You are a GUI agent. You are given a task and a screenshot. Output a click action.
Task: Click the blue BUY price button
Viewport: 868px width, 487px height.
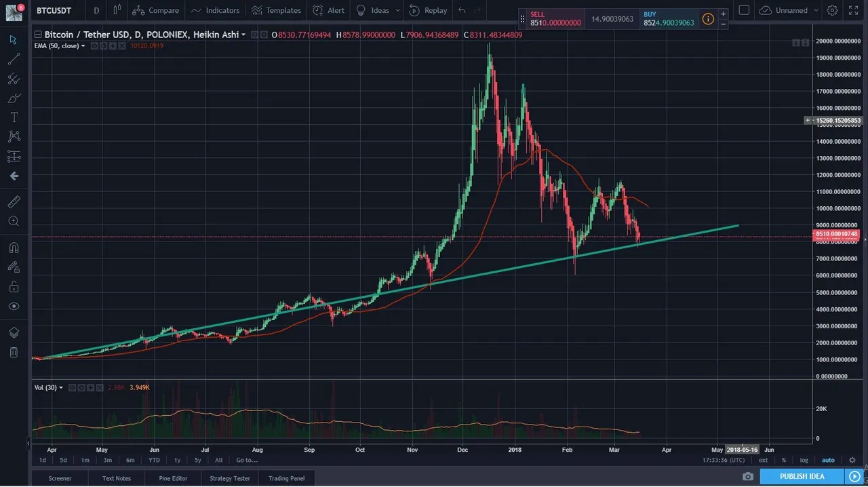(668, 18)
